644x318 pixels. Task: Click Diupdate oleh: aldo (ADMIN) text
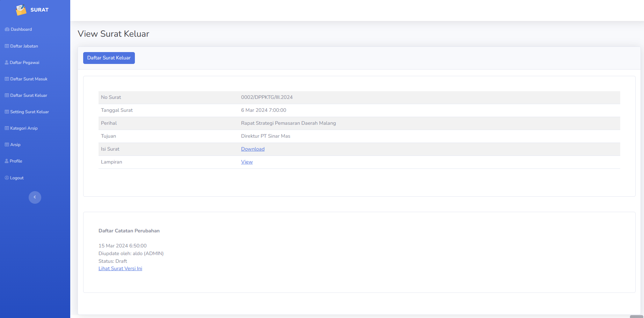131,253
